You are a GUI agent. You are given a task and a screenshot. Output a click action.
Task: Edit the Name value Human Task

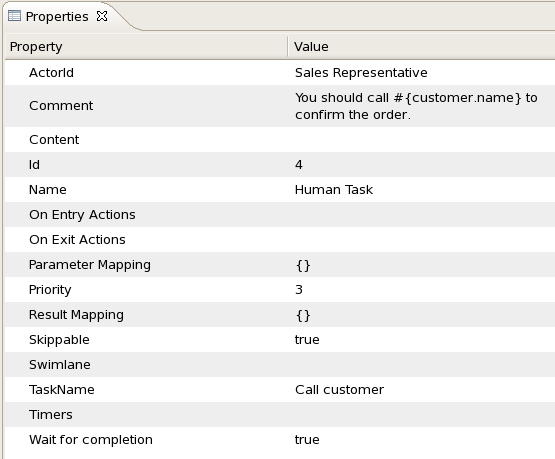tap(334, 190)
